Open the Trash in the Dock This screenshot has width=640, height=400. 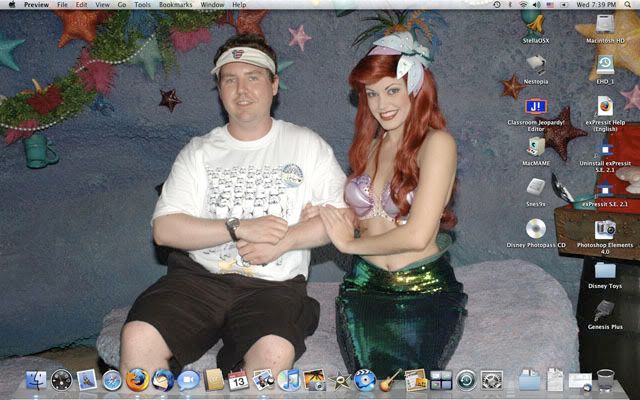(x=605, y=380)
